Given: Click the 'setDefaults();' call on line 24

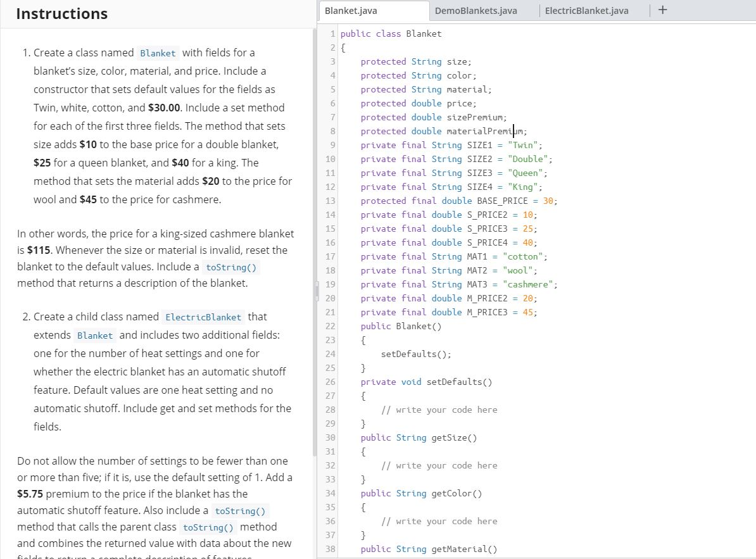Looking at the screenshot, I should point(416,355).
